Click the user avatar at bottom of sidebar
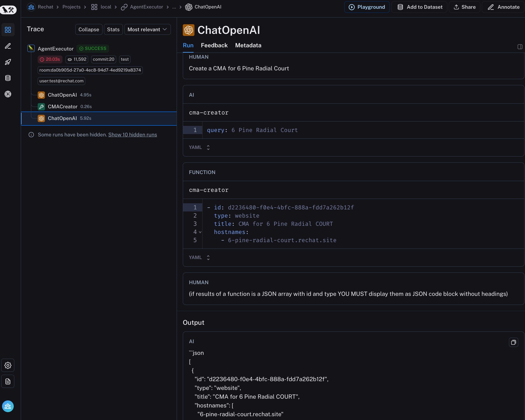This screenshot has height=420, width=525. click(x=8, y=406)
